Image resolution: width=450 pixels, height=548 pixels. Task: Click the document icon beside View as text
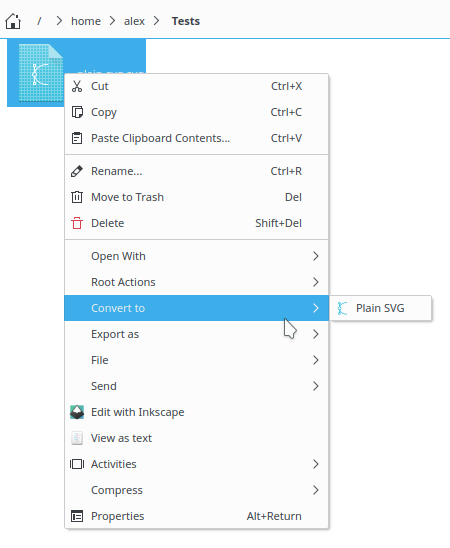pos(77,438)
